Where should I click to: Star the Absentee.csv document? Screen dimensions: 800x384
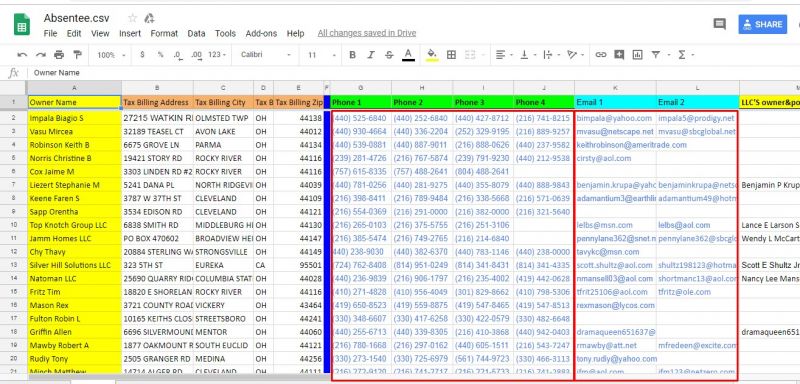click(x=133, y=18)
